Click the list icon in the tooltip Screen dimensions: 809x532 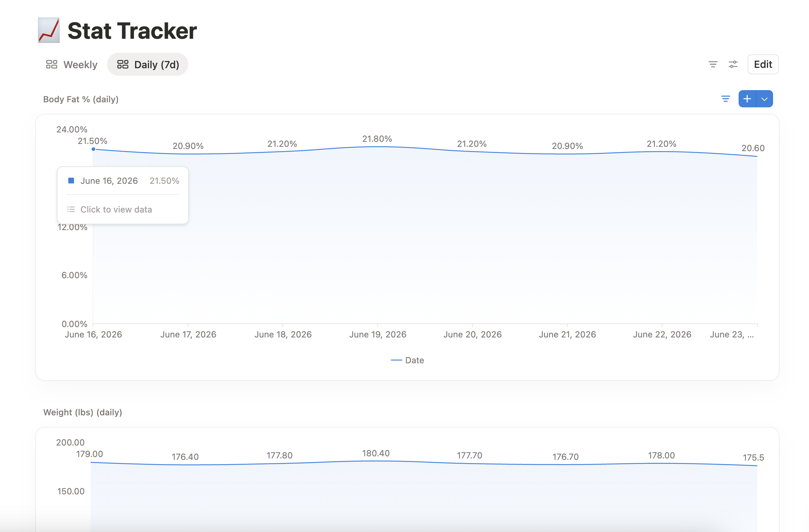point(71,209)
